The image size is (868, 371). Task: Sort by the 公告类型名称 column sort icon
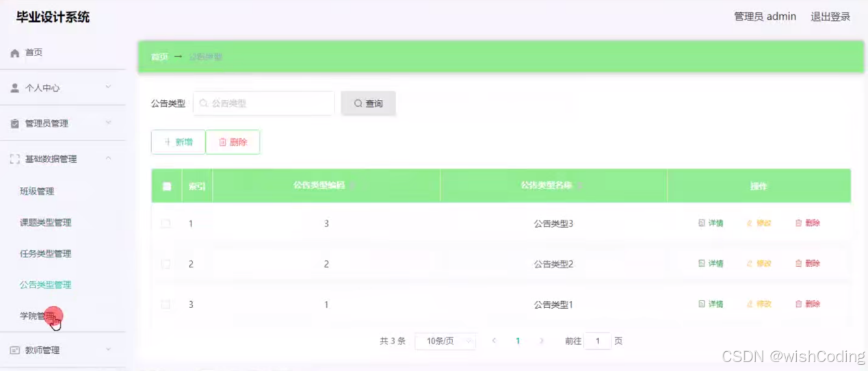580,186
